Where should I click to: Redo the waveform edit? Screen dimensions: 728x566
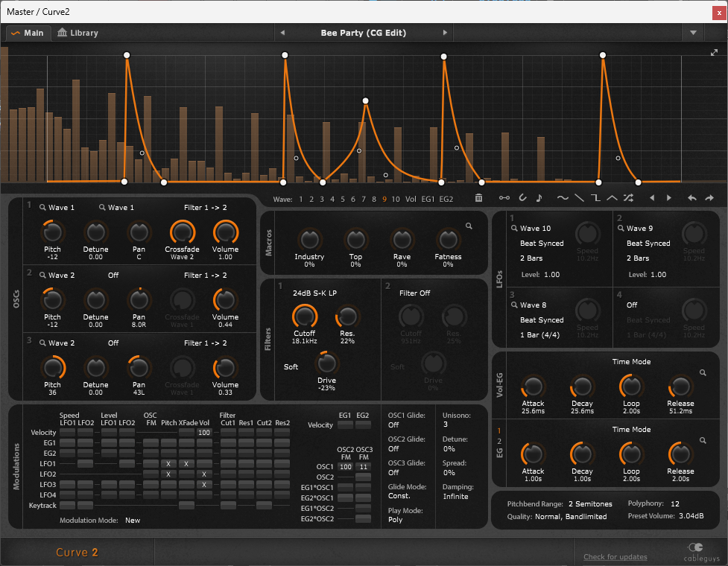click(x=709, y=198)
